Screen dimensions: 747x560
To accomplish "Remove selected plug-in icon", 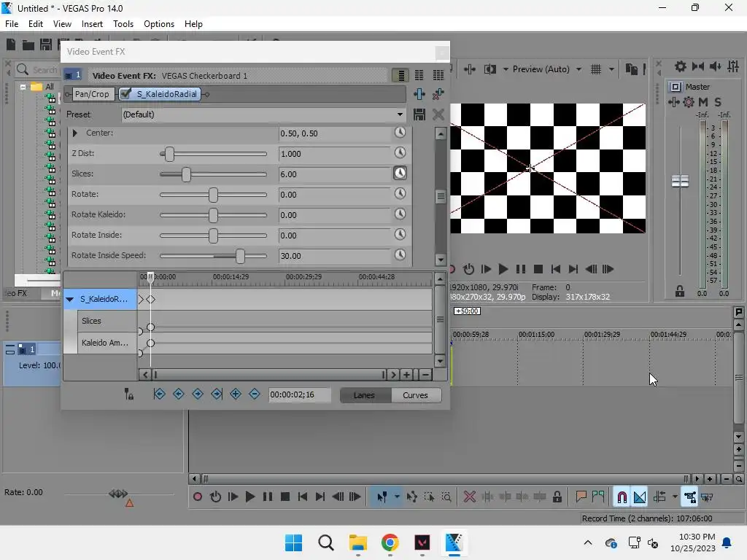I will pos(438,94).
